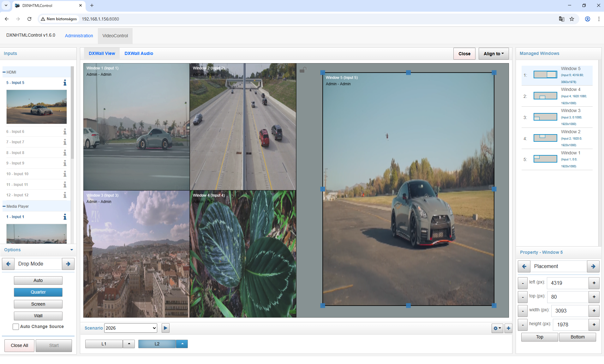
Task: Click the info icon for Input 5
Action: 65,83
